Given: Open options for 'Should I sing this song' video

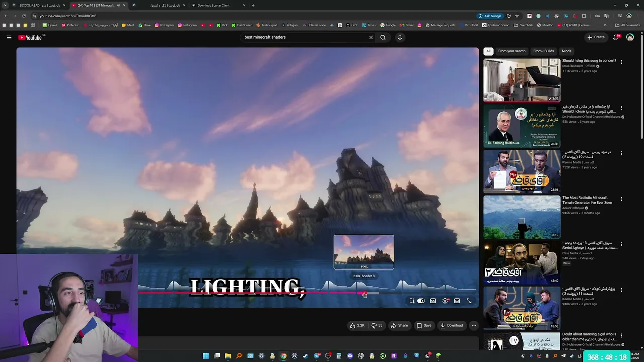Looking at the screenshot, I should [x=621, y=62].
